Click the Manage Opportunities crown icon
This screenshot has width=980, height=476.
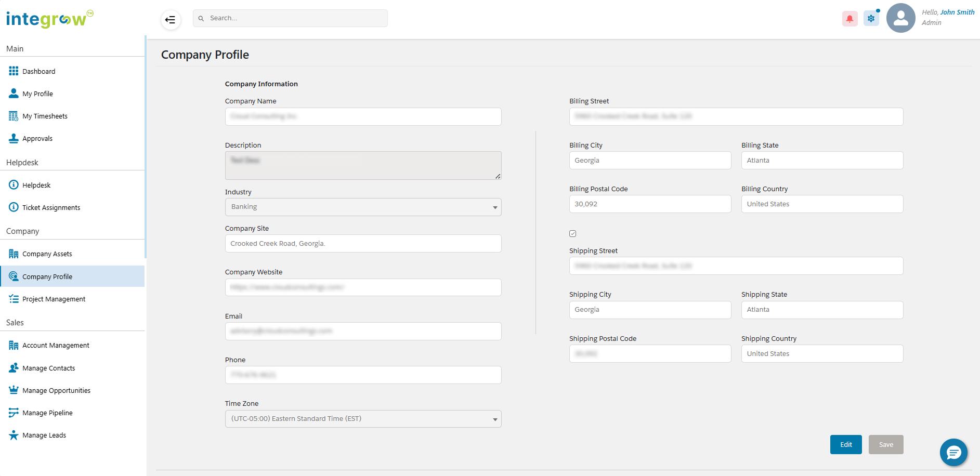pos(14,390)
